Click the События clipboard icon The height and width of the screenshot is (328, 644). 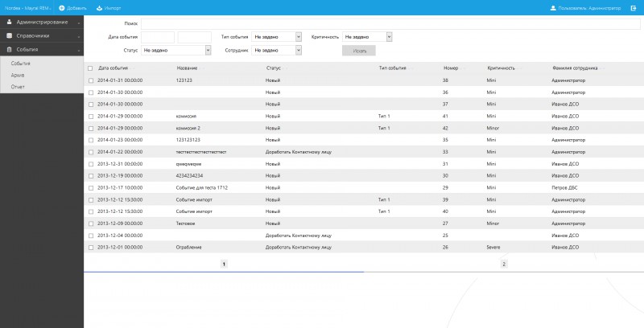[9, 49]
